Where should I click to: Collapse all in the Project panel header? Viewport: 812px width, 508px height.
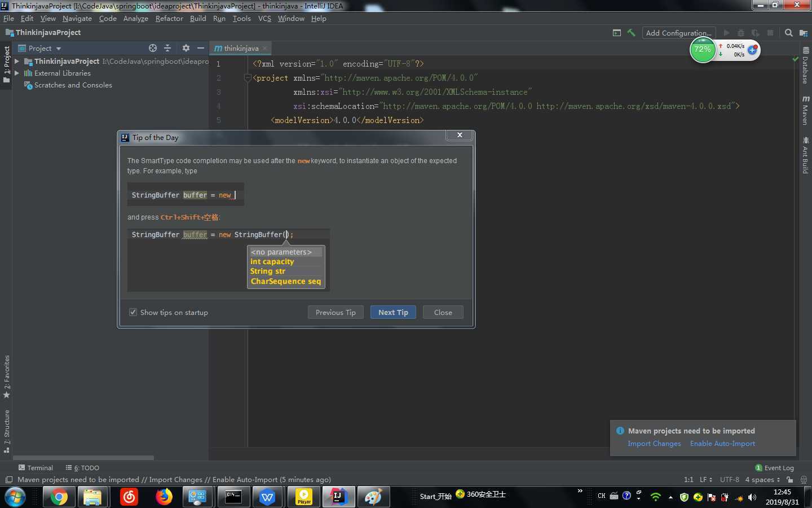click(x=167, y=48)
